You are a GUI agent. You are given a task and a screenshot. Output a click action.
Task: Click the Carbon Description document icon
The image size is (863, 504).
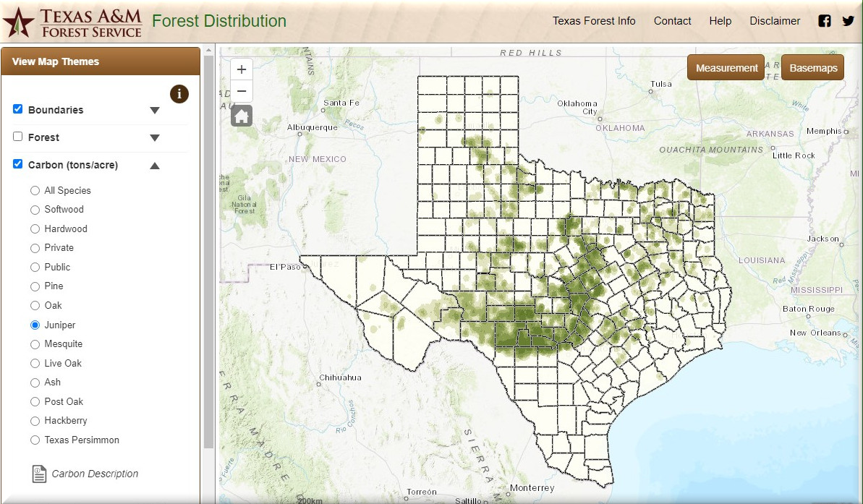pos(39,474)
